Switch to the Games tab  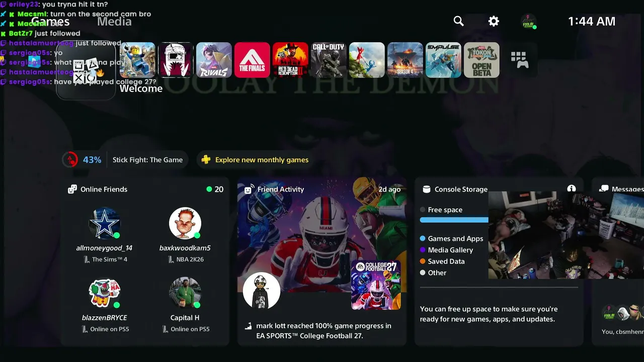point(50,21)
